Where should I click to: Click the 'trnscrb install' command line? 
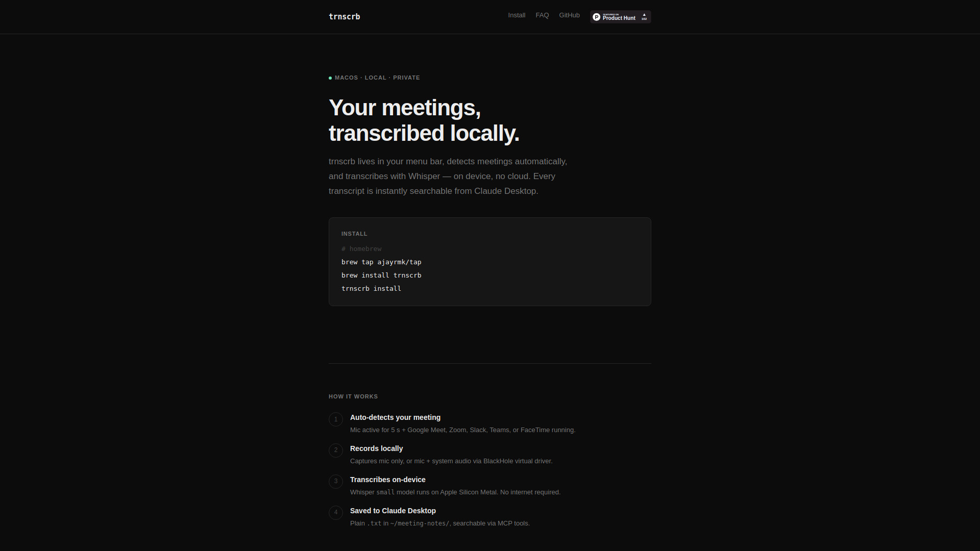(371, 289)
